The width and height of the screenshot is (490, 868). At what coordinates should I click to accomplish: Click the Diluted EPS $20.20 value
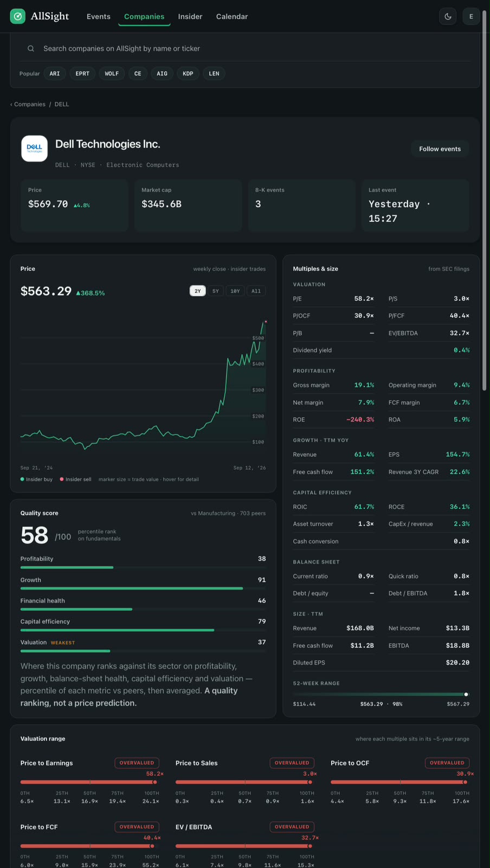pyautogui.click(x=457, y=663)
